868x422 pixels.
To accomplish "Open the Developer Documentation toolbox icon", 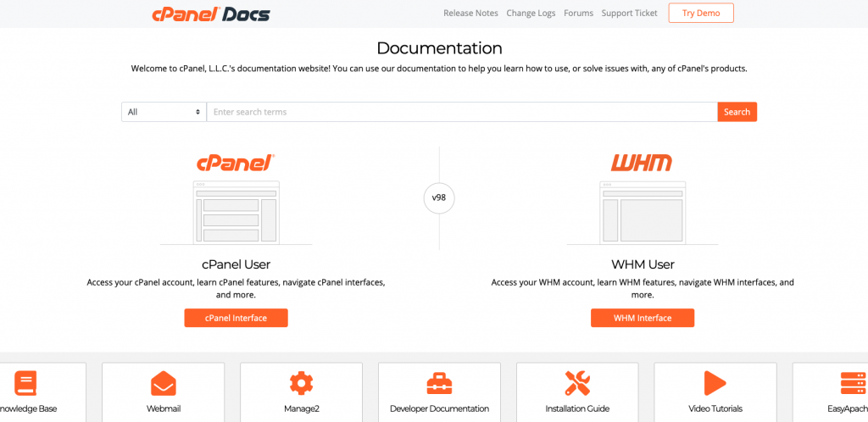I will pyautogui.click(x=439, y=383).
